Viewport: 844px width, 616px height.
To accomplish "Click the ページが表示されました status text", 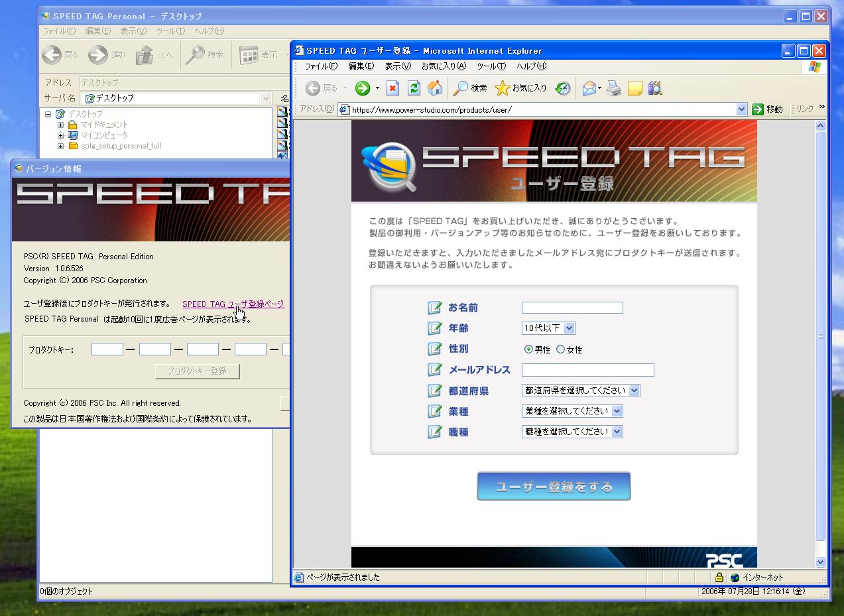I will coord(343,578).
